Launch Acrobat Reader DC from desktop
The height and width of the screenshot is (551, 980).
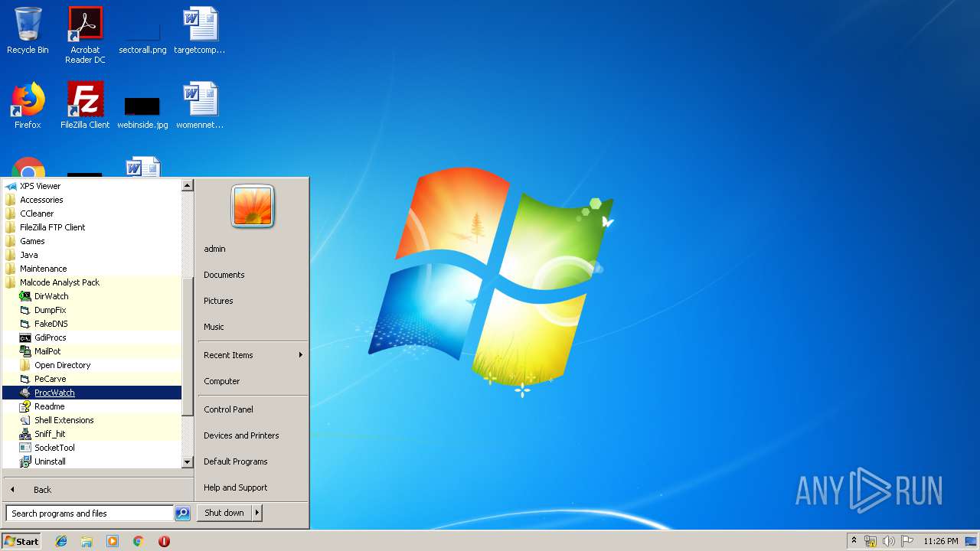click(x=85, y=35)
